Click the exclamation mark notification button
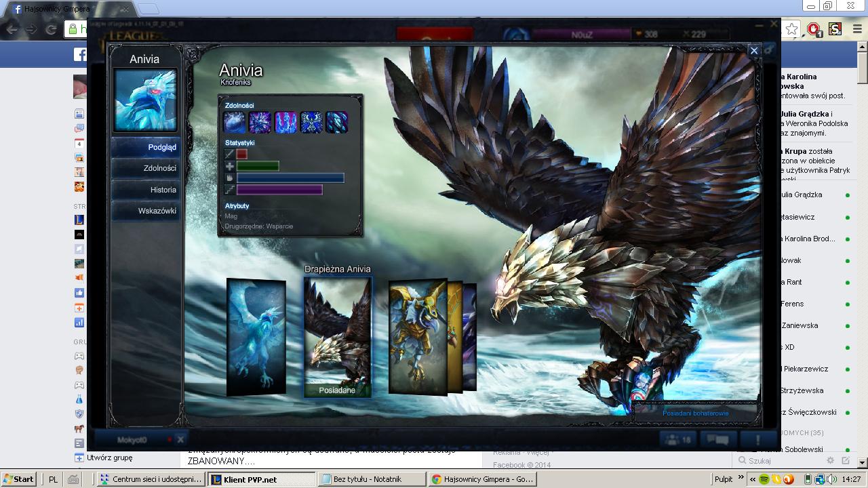The image size is (868, 488). pos(757,440)
